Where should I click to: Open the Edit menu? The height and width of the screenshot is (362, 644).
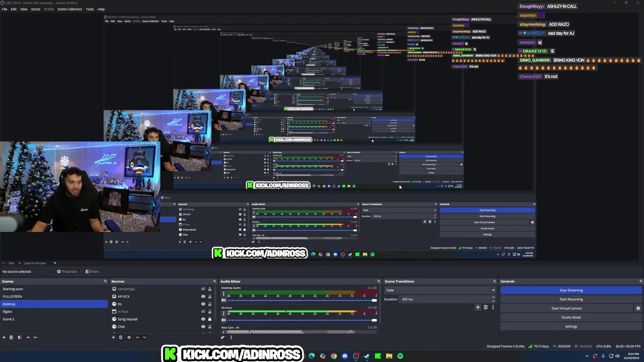click(14, 9)
